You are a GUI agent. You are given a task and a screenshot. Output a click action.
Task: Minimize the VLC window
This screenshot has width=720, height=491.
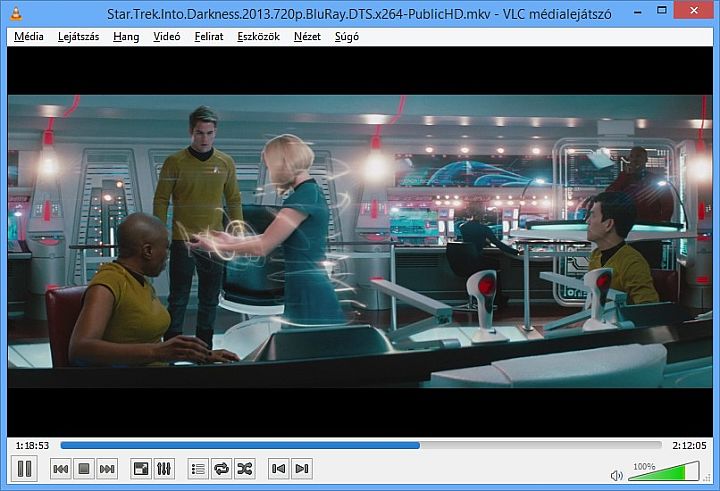(638, 12)
